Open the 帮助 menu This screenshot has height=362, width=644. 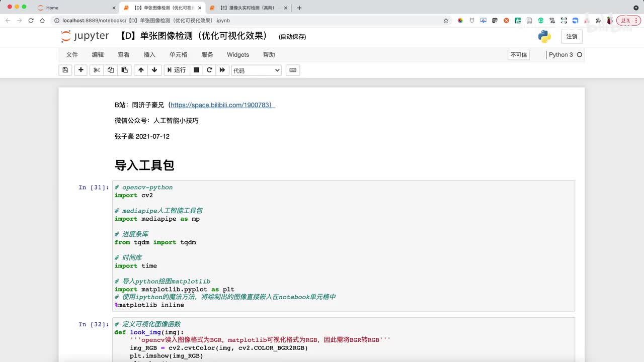pos(269,55)
